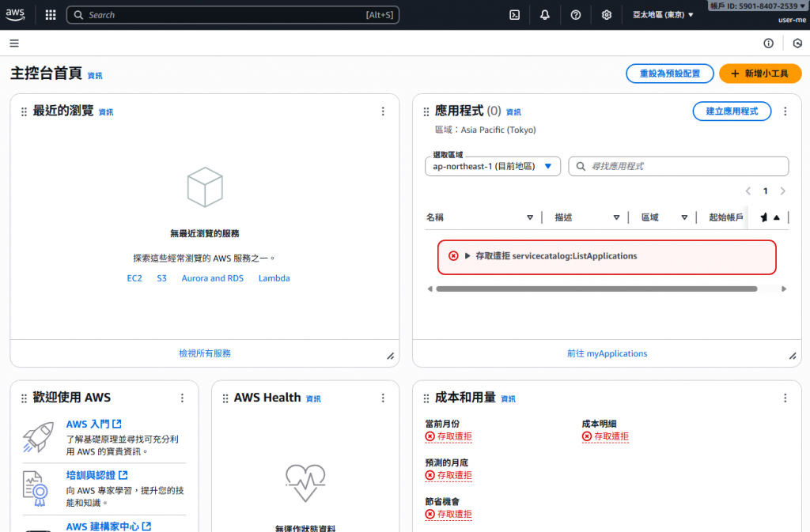This screenshot has width=810, height=532.
Task: Open 歡迎使用 AWS widget three-dot menu
Action: pos(182,398)
